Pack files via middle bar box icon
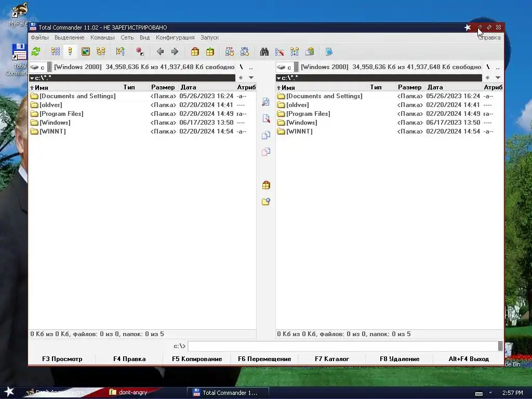This screenshot has height=399, width=532. pos(266,185)
